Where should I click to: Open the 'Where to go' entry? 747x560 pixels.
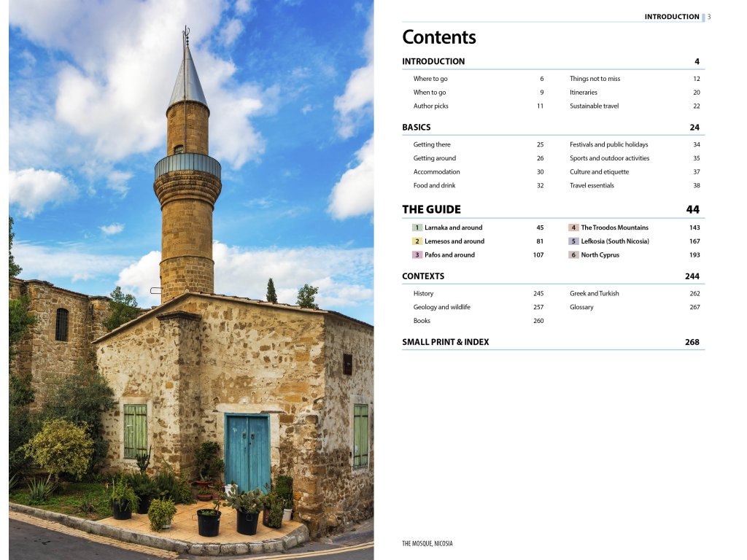click(430, 79)
